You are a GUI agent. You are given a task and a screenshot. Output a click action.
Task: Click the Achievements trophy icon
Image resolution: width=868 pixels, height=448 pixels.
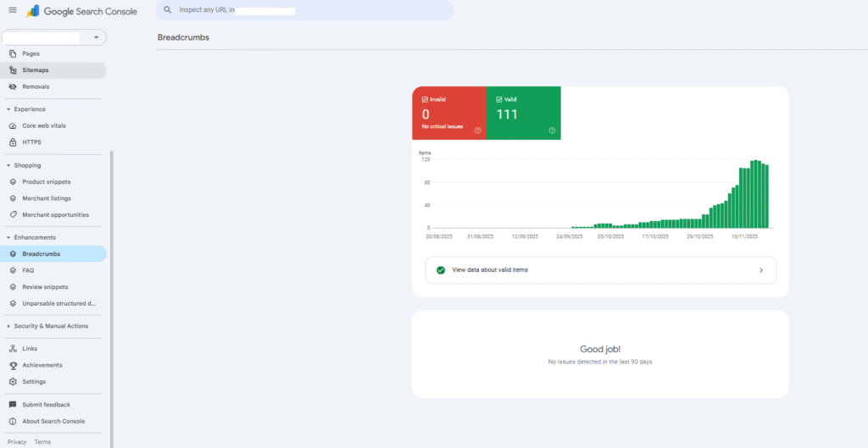tap(13, 365)
